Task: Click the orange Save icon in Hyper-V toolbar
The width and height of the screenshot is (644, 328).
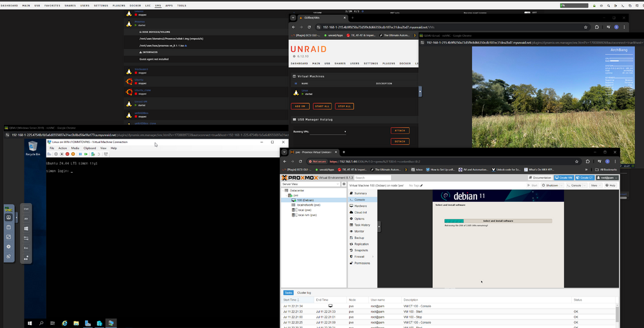Action: click(x=73, y=154)
